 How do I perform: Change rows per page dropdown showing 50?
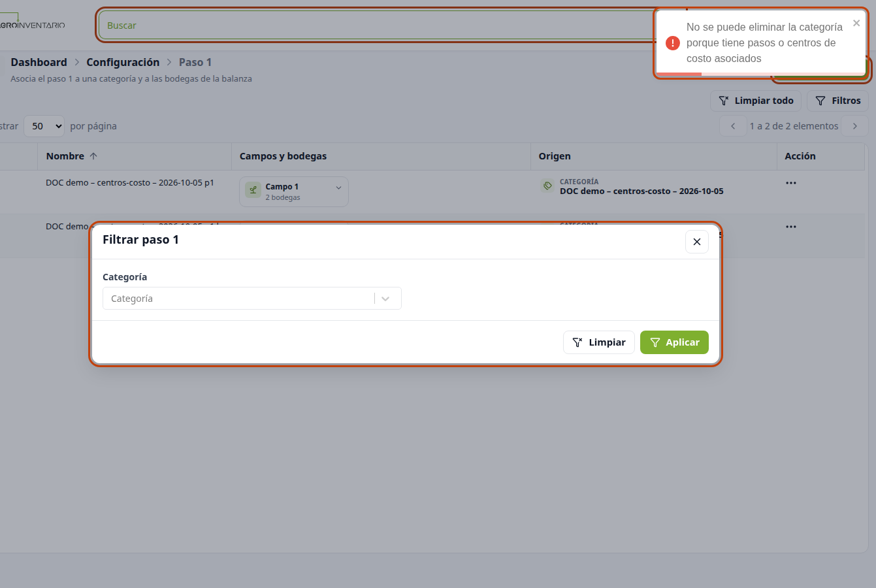pos(44,126)
